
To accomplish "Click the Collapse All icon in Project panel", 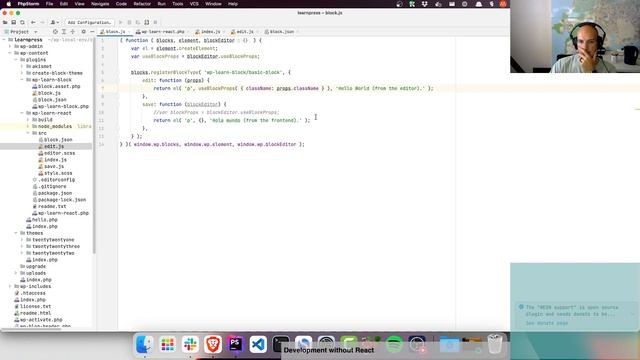I will (x=73, y=31).
